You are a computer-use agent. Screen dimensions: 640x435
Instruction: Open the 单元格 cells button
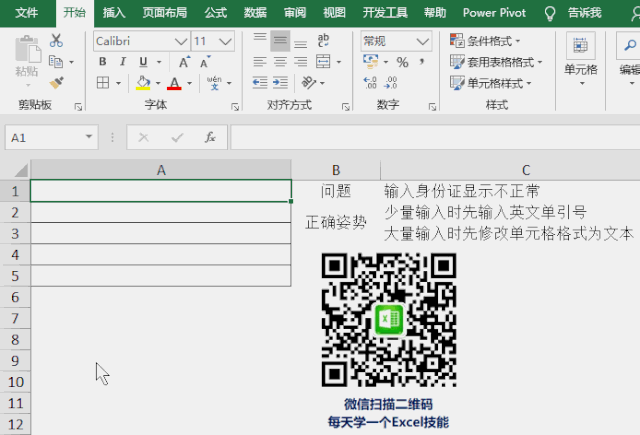[x=580, y=60]
